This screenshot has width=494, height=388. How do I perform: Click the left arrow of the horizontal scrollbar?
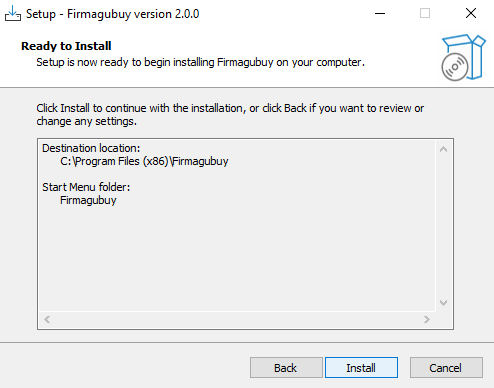pos(47,320)
